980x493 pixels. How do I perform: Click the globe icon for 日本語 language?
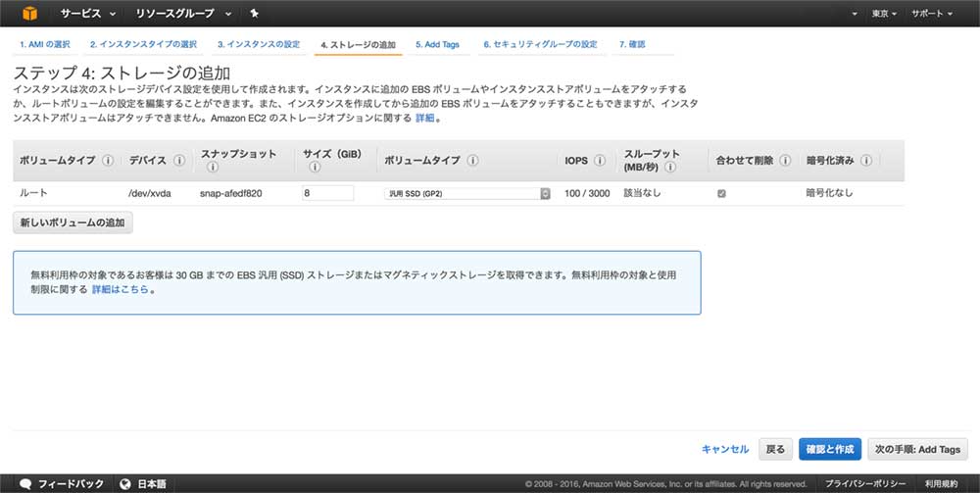point(124,483)
